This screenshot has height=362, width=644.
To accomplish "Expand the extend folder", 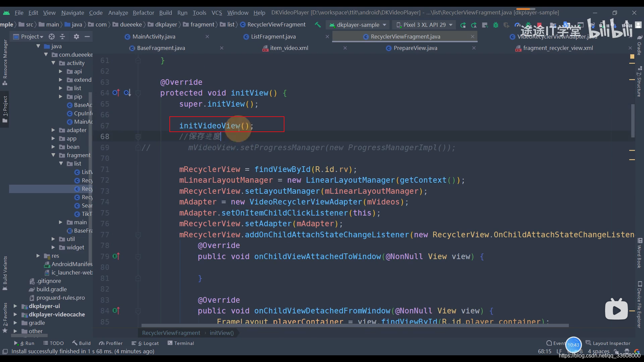I will point(61,80).
